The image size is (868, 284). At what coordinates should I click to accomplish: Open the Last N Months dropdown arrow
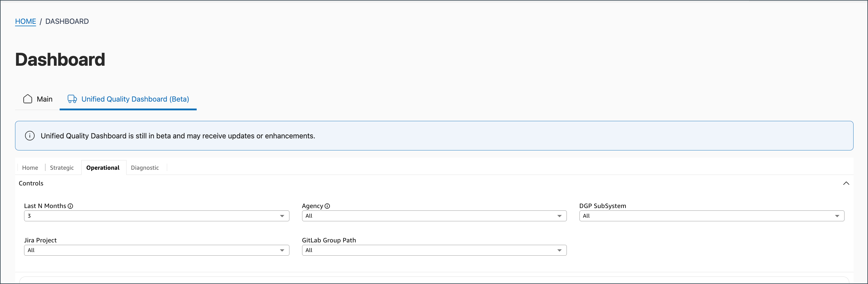click(x=282, y=216)
